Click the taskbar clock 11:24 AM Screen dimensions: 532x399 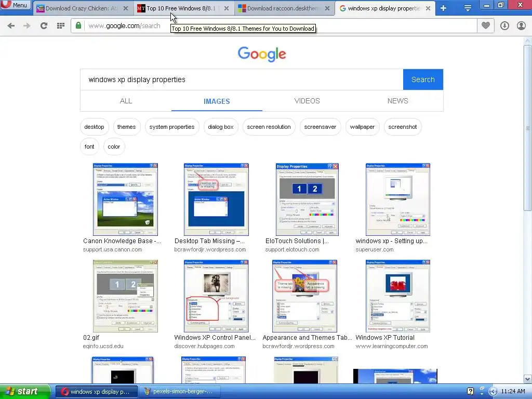pyautogui.click(x=513, y=392)
